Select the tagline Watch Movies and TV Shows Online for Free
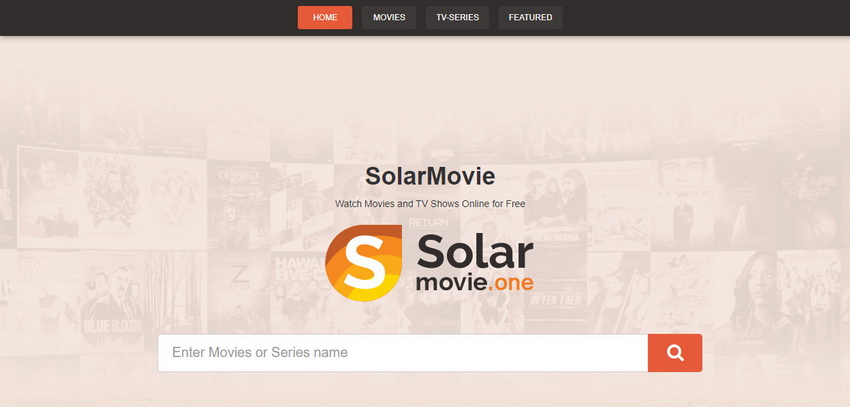850x407 pixels. point(430,204)
